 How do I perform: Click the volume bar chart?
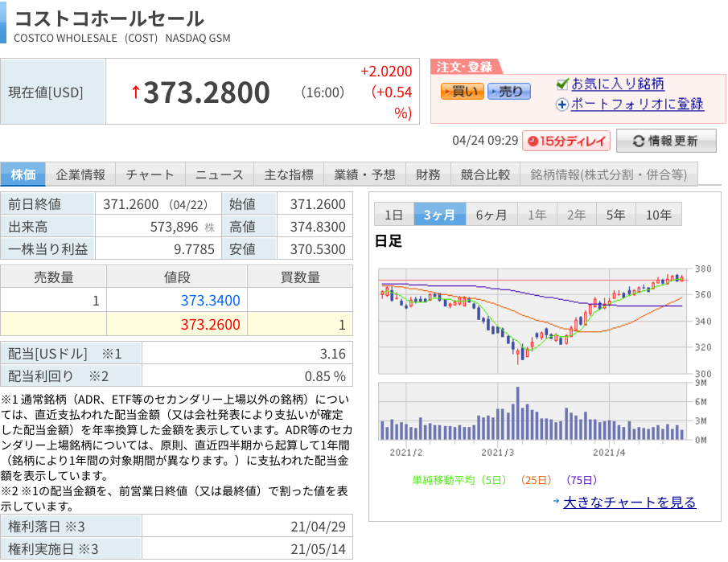pyautogui.click(x=533, y=411)
